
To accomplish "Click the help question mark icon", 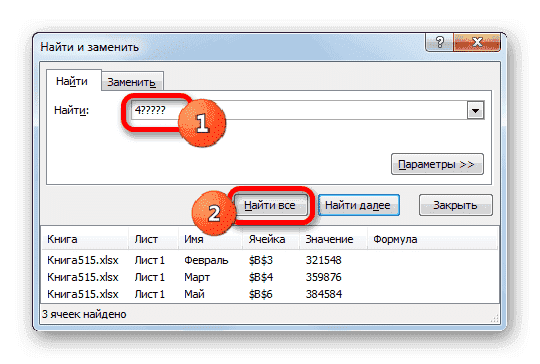I will click(439, 42).
